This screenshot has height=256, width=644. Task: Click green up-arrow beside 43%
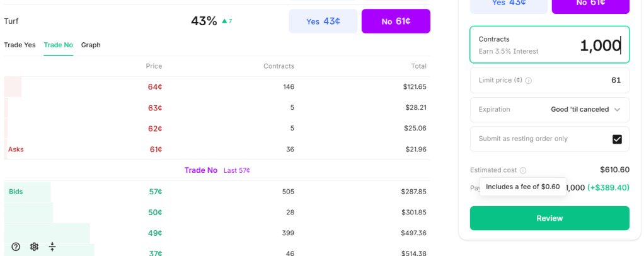click(224, 21)
